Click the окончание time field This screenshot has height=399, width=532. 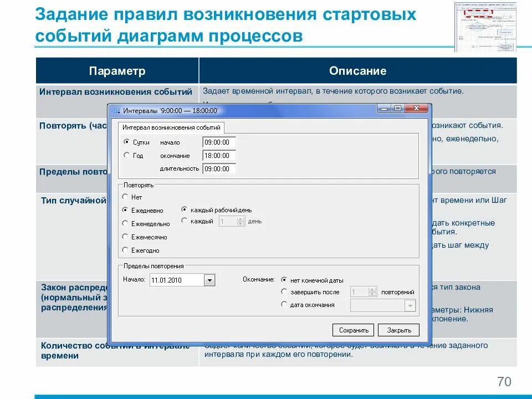point(219,155)
